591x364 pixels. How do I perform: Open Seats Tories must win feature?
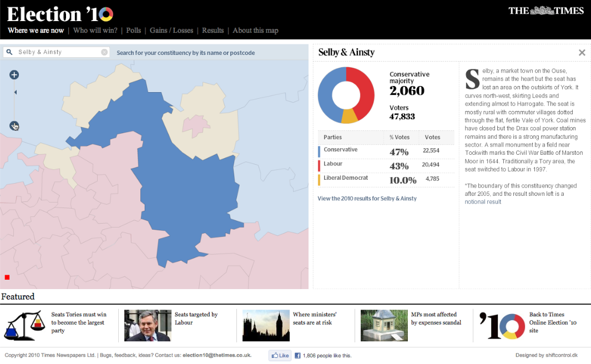pos(79,322)
